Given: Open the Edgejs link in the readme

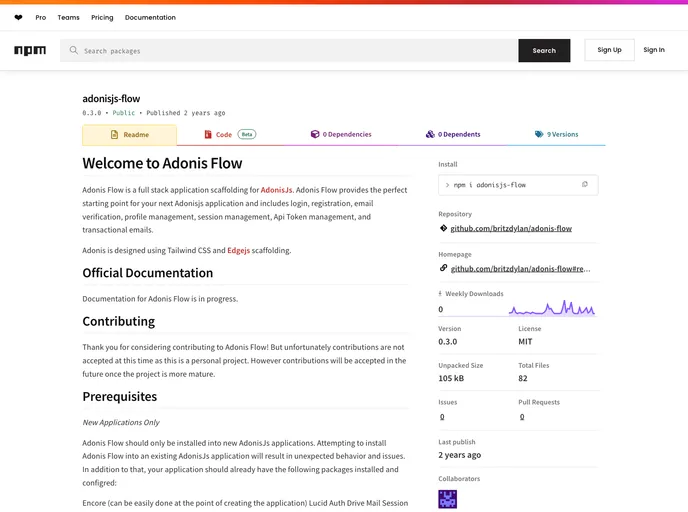Looking at the screenshot, I should 238,251.
